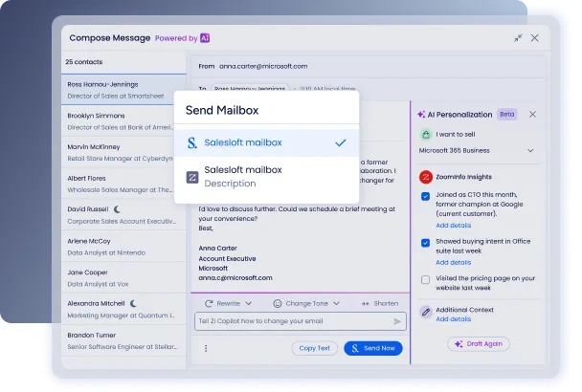Screen dimensions: 582x392
Task: Select contact Albert Flores
Action: tap(123, 184)
